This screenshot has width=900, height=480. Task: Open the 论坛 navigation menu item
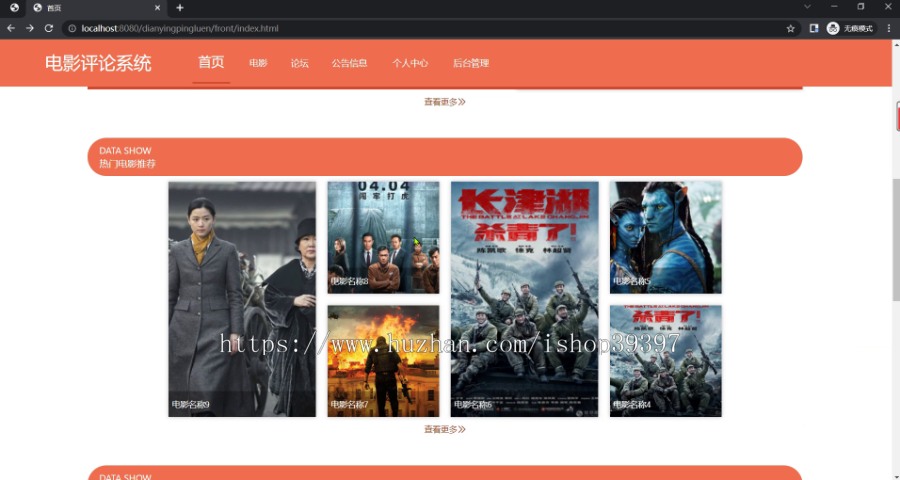300,63
